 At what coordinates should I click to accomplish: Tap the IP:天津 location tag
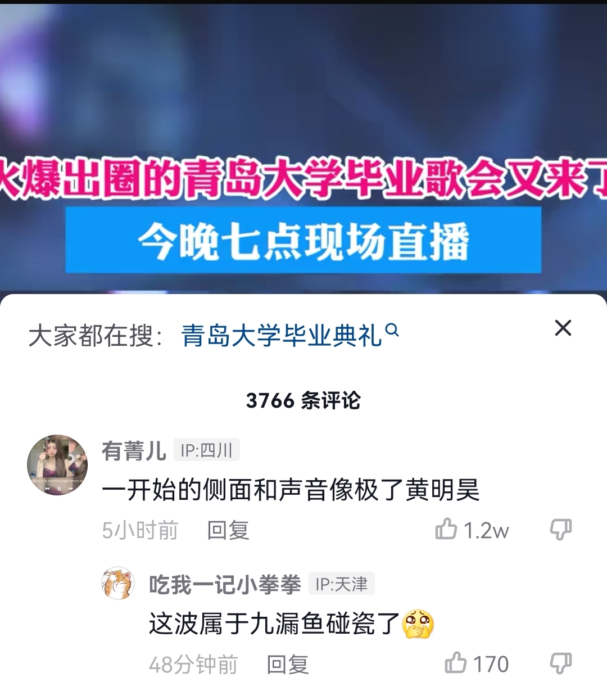click(x=342, y=584)
